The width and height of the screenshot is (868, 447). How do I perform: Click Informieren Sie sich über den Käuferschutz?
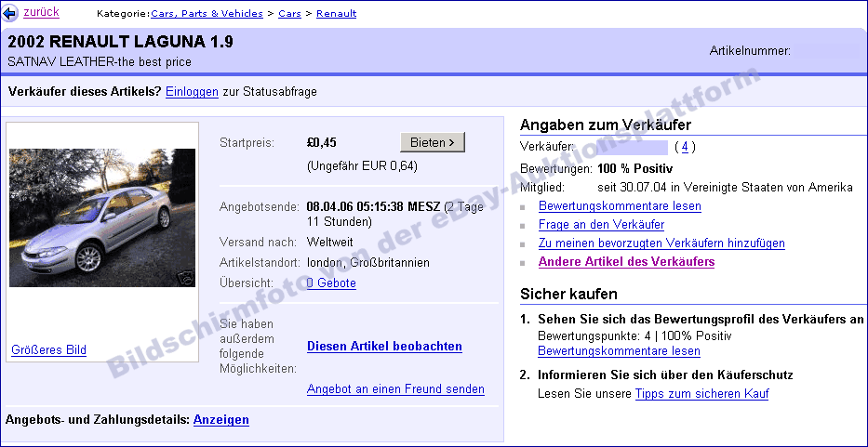pos(665,375)
